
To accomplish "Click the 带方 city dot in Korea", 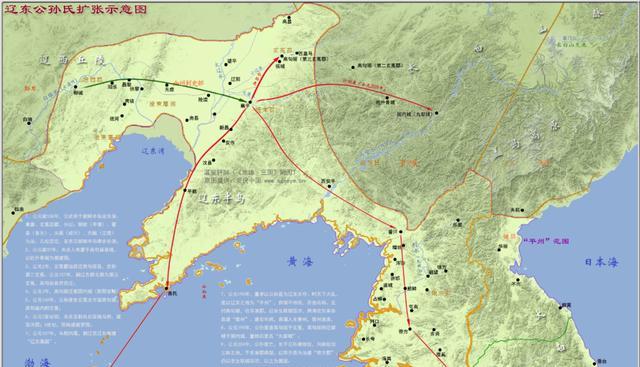I will (410, 329).
